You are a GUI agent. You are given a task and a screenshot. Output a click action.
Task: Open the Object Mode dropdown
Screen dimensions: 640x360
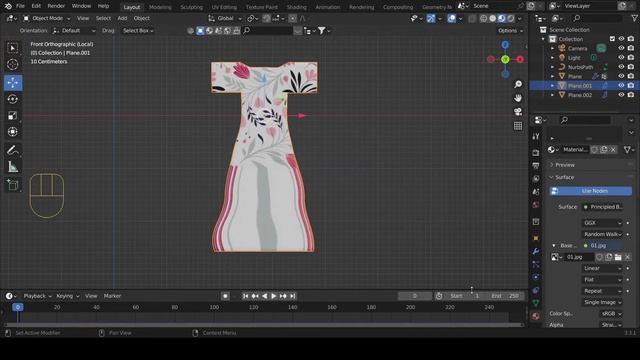click(x=46, y=18)
